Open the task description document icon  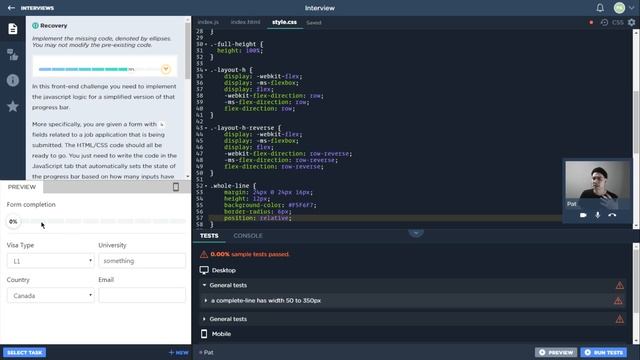13,29
